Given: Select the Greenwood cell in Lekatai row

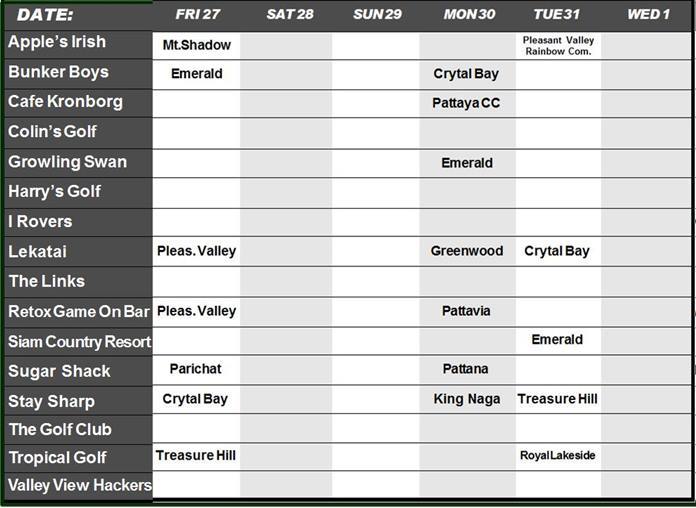Looking at the screenshot, I should tap(467, 251).
